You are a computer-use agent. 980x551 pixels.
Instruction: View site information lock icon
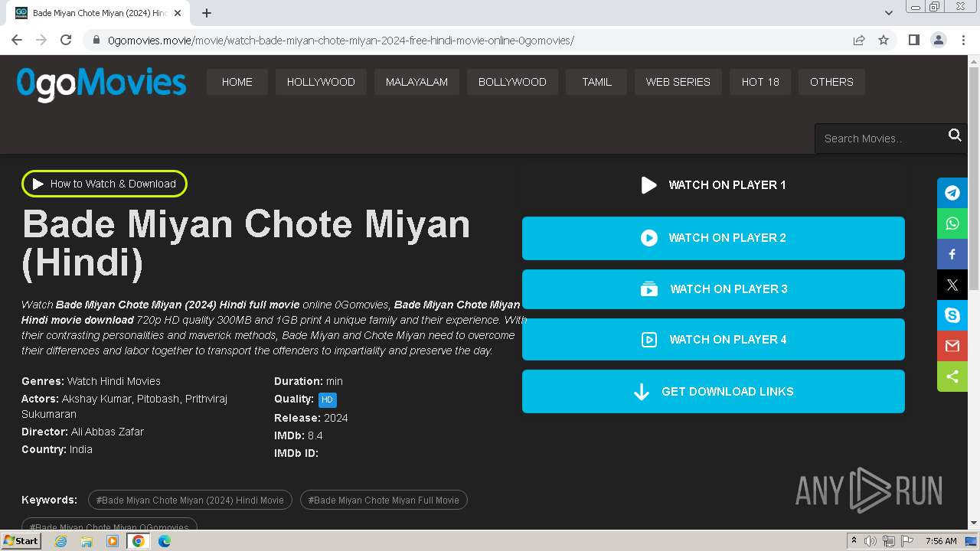(x=96, y=40)
